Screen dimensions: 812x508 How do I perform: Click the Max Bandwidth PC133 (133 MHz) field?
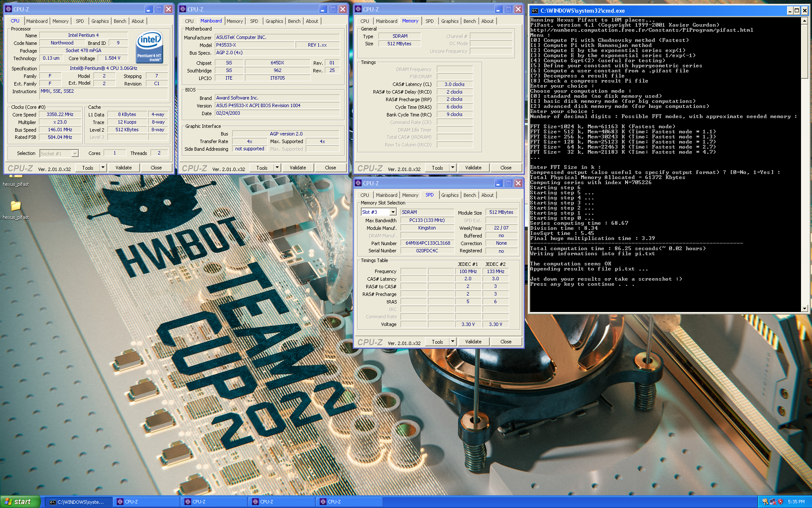[428, 220]
